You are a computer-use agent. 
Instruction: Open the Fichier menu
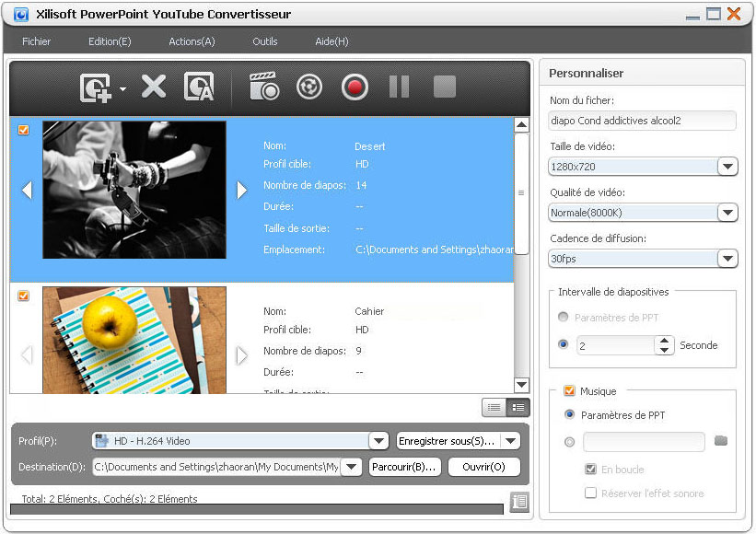pos(36,41)
